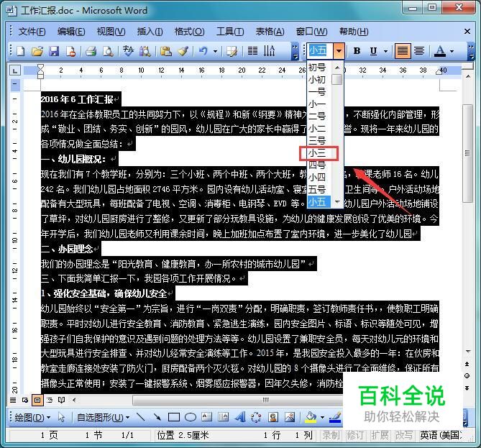481x448 pixels.
Task: Toggle Bold formatting
Action: click(357, 50)
